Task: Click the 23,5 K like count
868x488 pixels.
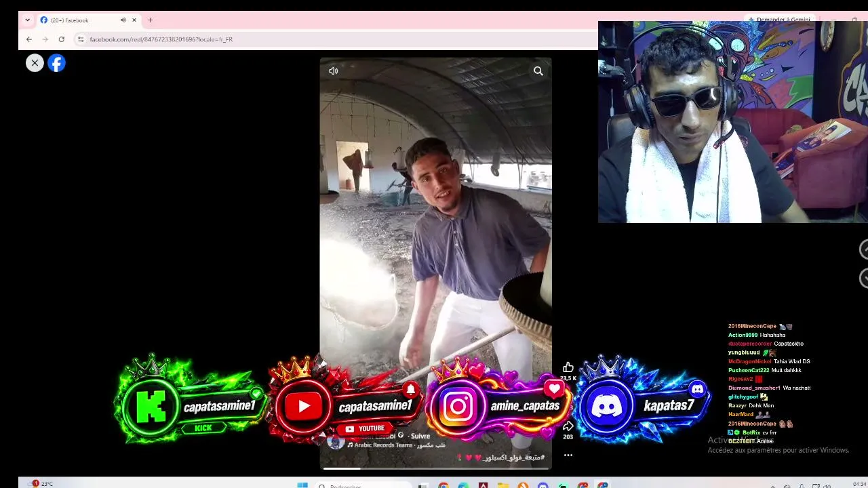Action: coord(568,378)
